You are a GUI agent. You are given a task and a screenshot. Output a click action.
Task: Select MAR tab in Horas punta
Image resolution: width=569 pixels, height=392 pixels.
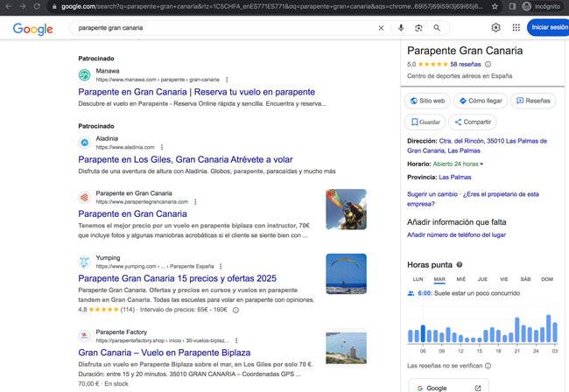pyautogui.click(x=439, y=279)
